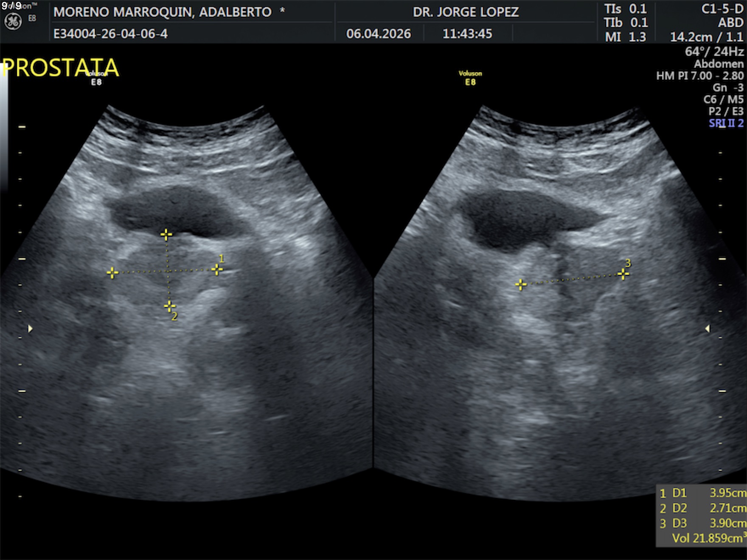The height and width of the screenshot is (560, 747).
Task: Select the right caliper labeled 3
Action: 623,274
